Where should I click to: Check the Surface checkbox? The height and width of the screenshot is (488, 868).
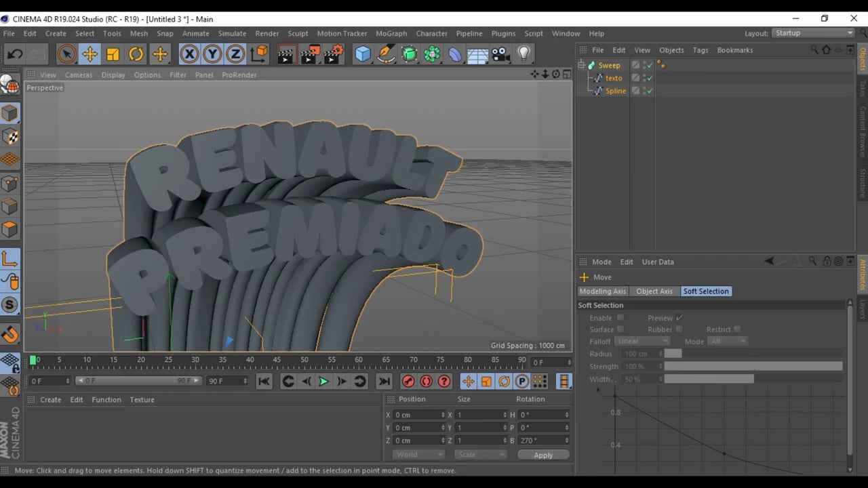pyautogui.click(x=620, y=329)
